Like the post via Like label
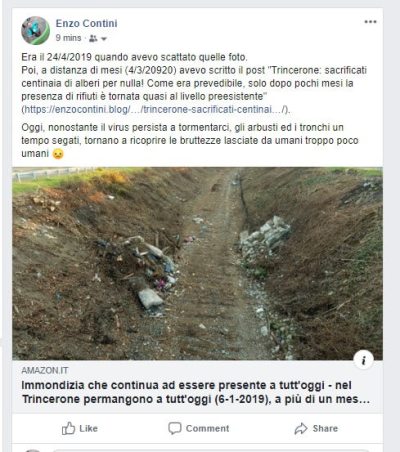 (88, 428)
